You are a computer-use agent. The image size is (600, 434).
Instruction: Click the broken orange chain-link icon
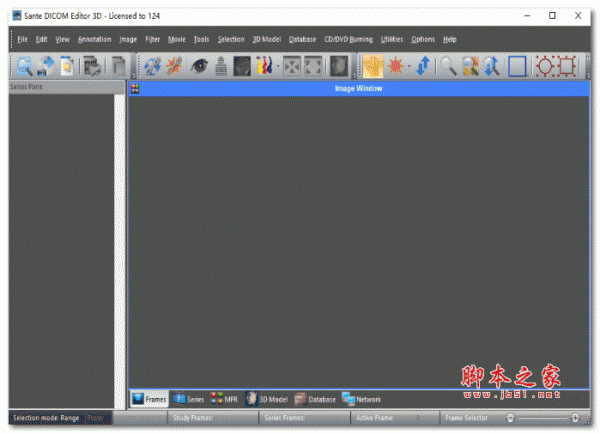tap(174, 66)
